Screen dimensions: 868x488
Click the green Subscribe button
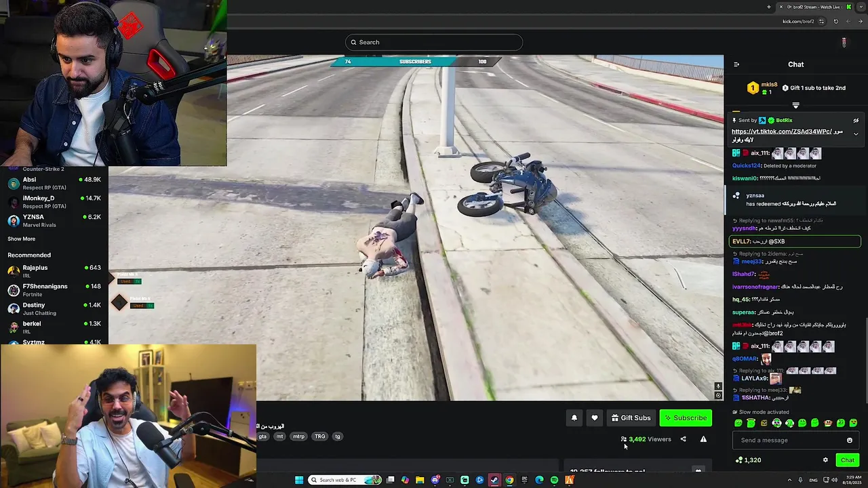[x=686, y=418]
